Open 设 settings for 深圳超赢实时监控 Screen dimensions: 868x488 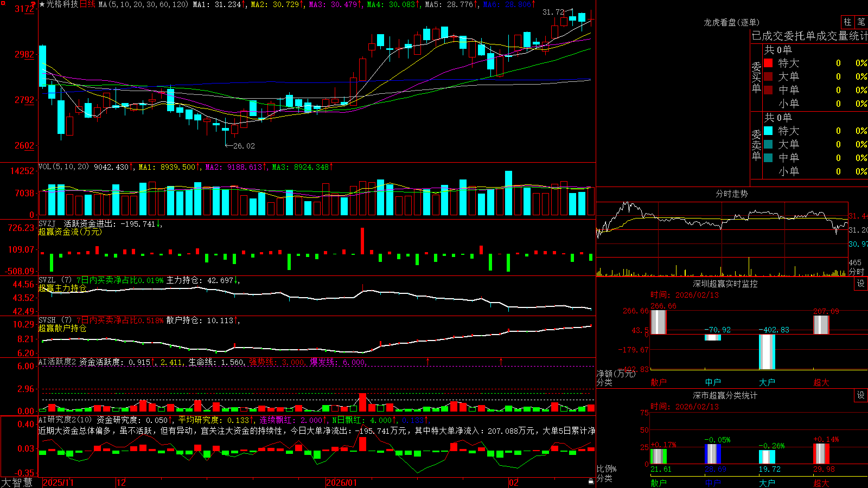coord(860,284)
